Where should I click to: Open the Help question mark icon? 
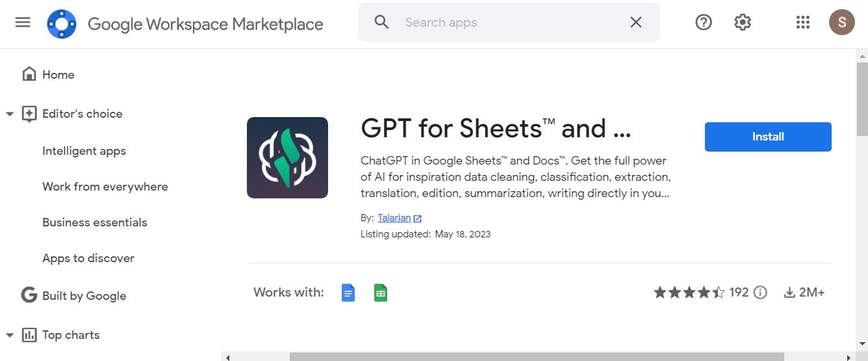[x=704, y=23]
